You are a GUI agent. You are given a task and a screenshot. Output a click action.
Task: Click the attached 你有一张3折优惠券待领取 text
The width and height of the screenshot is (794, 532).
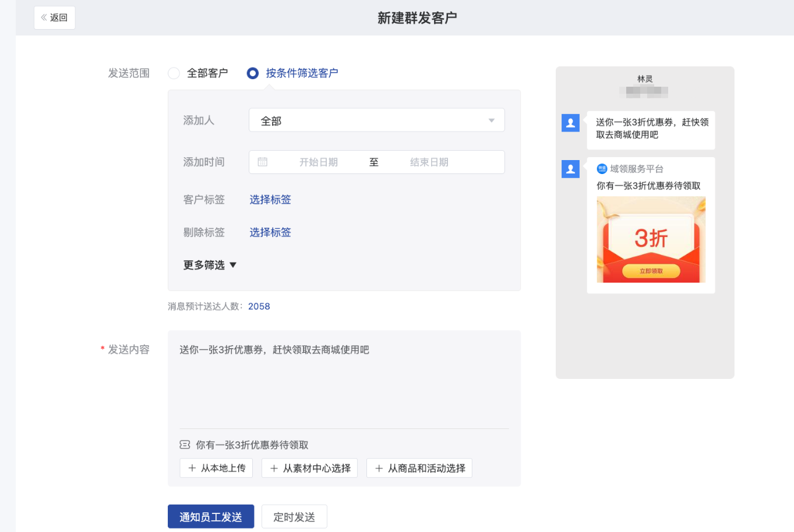click(x=252, y=445)
